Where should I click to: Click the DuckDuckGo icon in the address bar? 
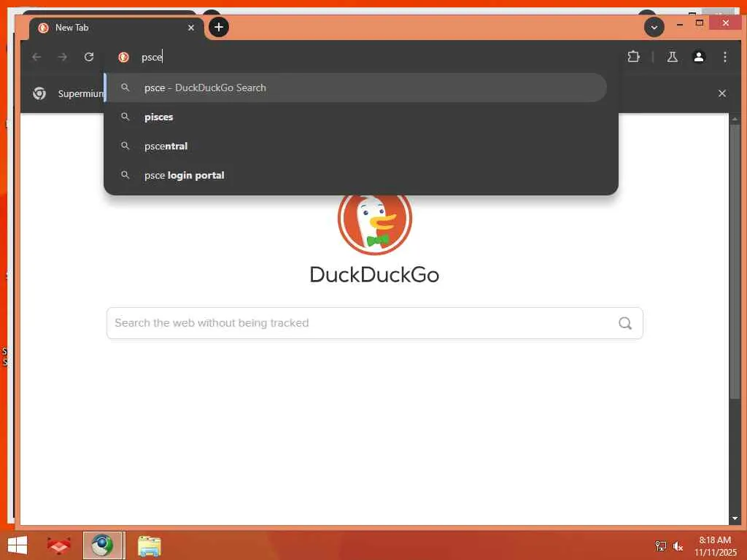click(123, 57)
